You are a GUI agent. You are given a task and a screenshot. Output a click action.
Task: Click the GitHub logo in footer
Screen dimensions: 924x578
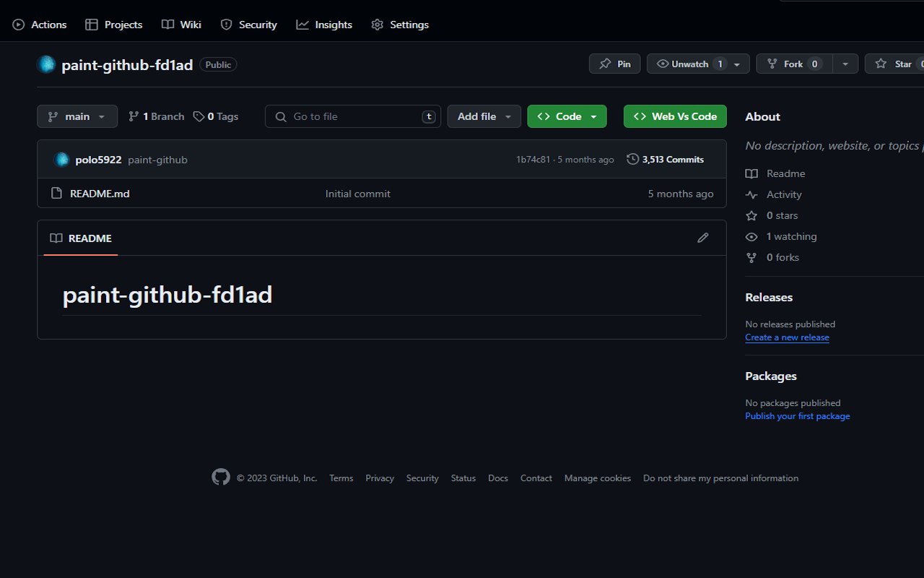[221, 477]
